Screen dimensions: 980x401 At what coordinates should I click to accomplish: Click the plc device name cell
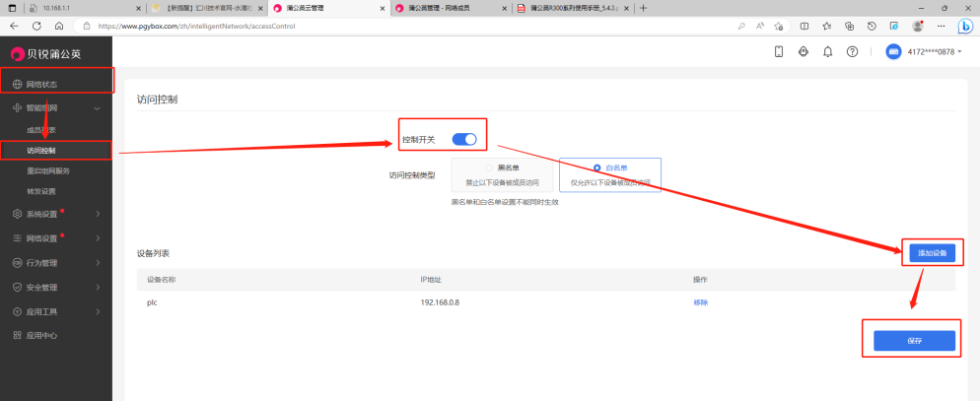point(151,302)
